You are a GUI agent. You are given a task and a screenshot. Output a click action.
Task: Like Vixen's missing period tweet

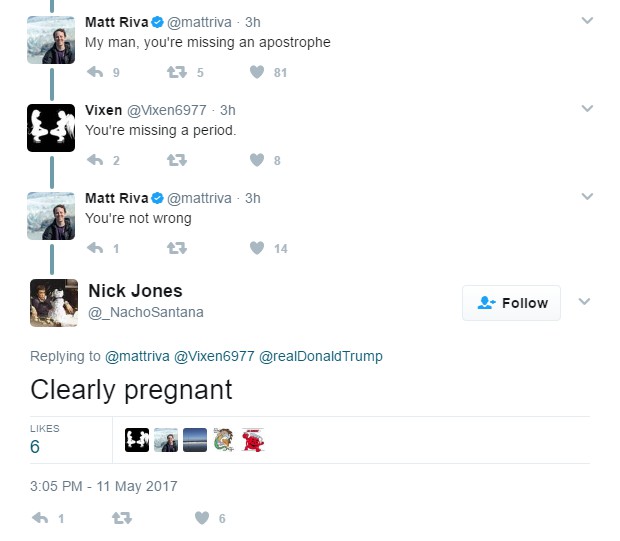(257, 160)
